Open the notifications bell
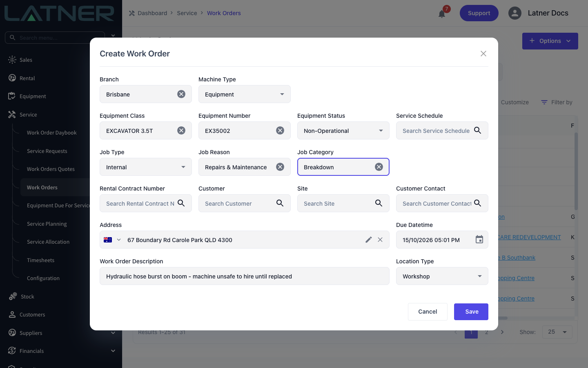Image resolution: width=588 pixels, height=368 pixels. click(x=442, y=14)
